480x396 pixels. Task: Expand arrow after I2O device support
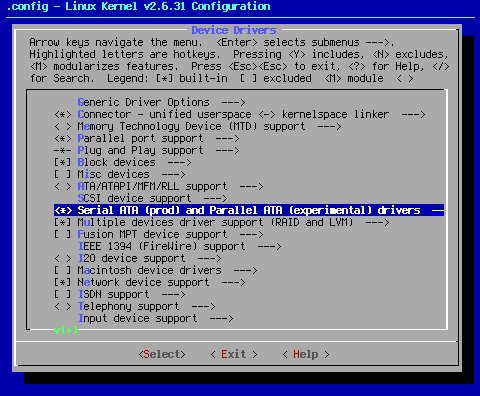click(x=209, y=258)
